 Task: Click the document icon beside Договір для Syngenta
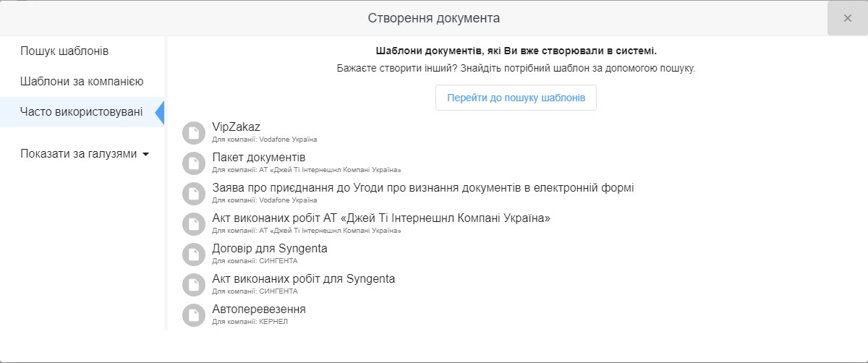(x=193, y=255)
